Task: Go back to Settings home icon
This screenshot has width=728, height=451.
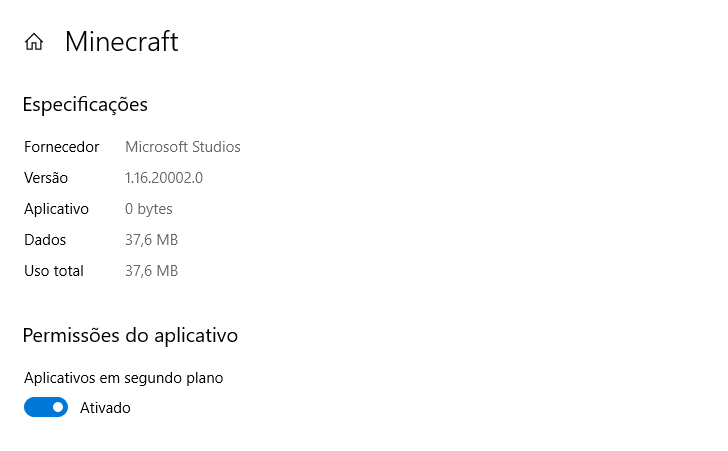Action: (x=34, y=42)
